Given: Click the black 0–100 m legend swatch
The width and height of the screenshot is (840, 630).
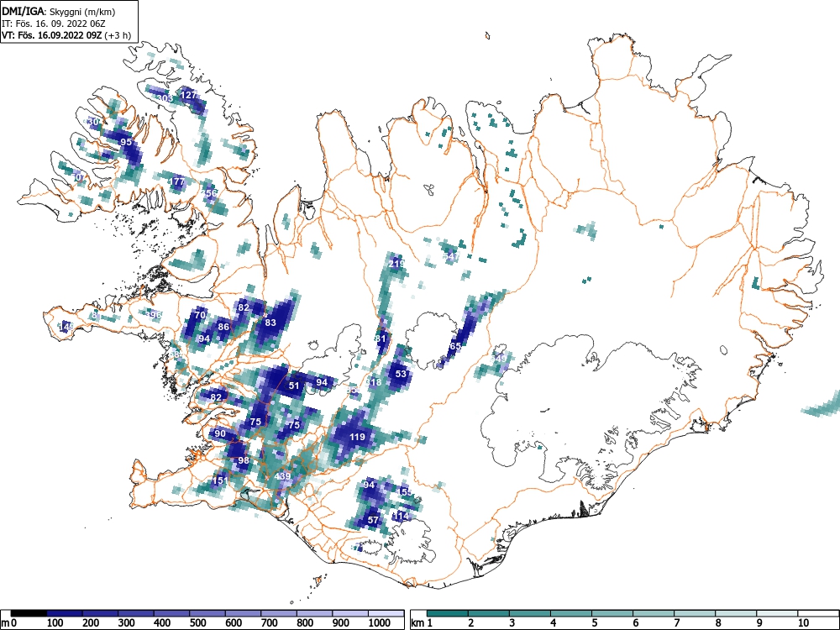Looking at the screenshot, I should click(x=29, y=613).
